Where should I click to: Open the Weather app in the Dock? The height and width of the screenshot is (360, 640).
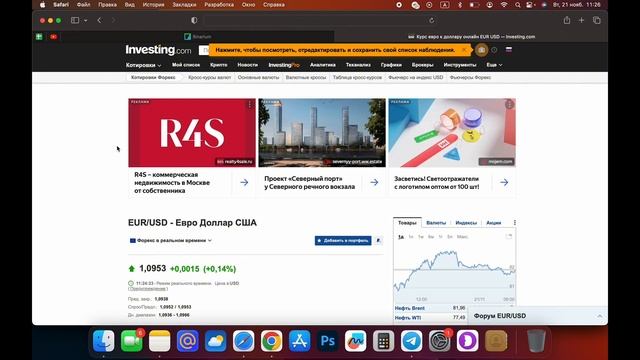[216, 340]
